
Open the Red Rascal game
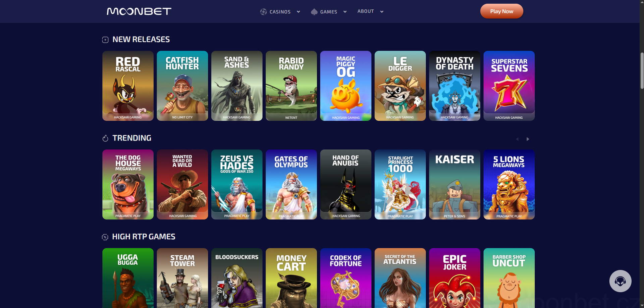pos(128,86)
